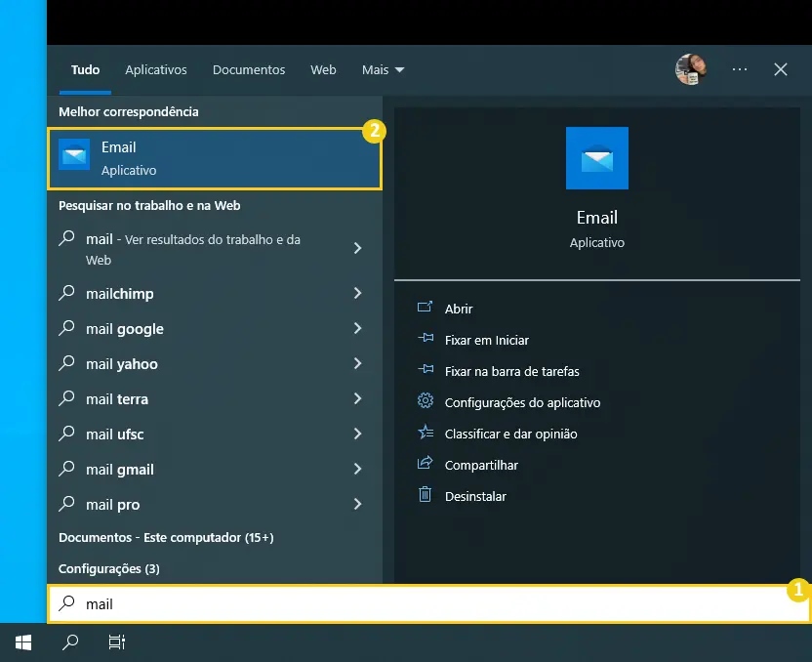Switch to the Aplicativos tab
Image resolution: width=812 pixels, height=662 pixels.
(156, 70)
